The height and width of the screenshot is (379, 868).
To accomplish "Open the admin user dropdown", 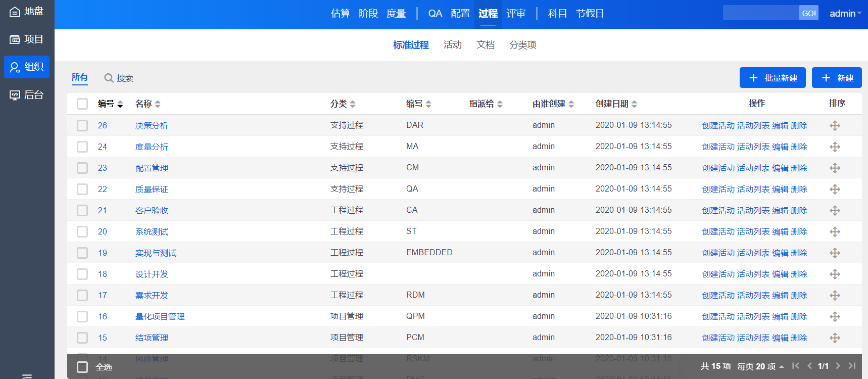I will point(845,14).
